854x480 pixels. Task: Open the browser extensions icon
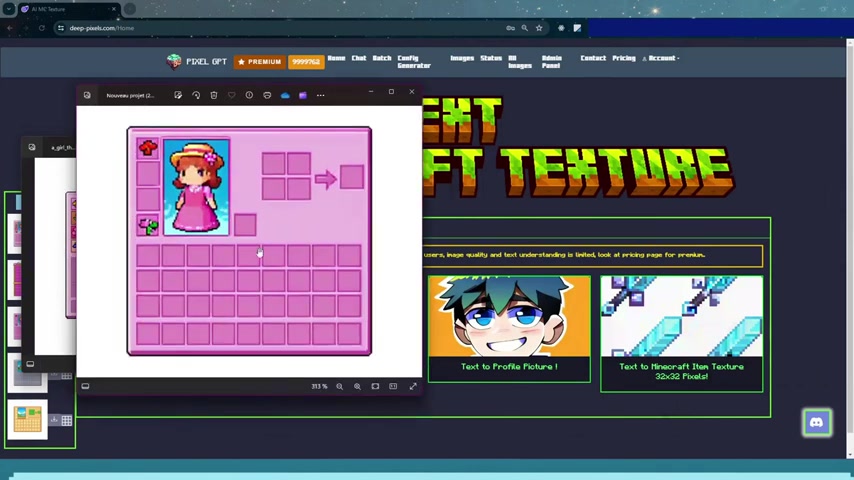pos(562,28)
